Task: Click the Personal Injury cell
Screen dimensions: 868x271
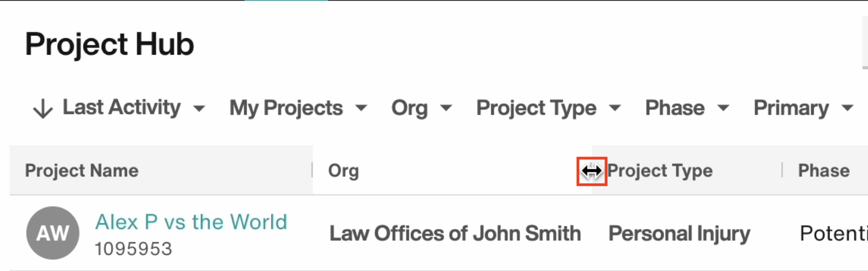Action: 679,233
